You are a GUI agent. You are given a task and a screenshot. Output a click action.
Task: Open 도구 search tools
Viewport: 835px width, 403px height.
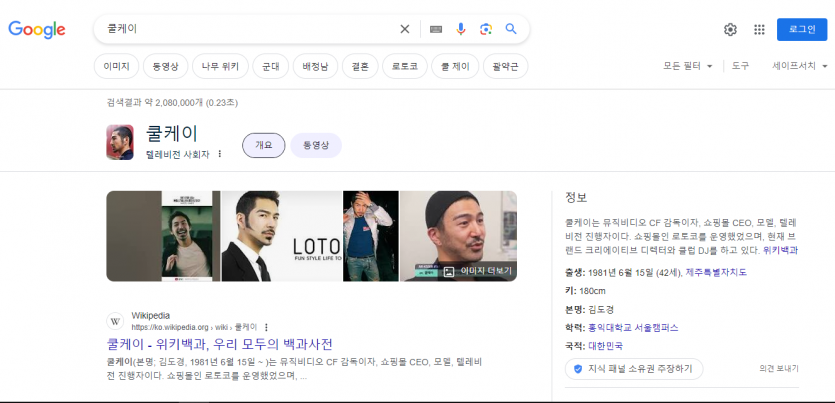pyautogui.click(x=740, y=66)
